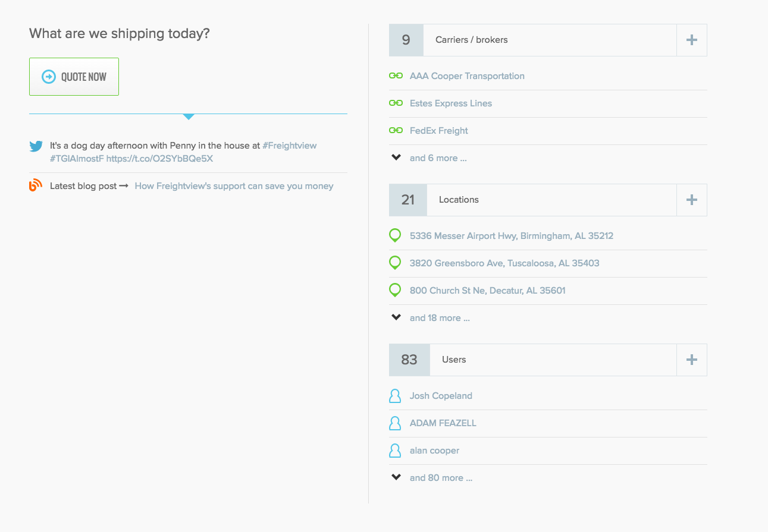Open blog post about Freightview's support saving money
This screenshot has width=768, height=532.
coord(234,186)
